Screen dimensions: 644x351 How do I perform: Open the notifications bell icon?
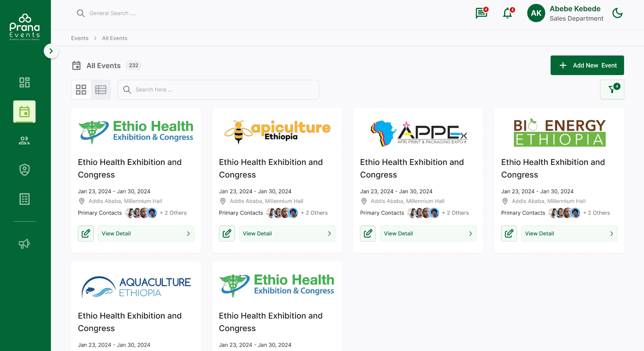coord(508,13)
